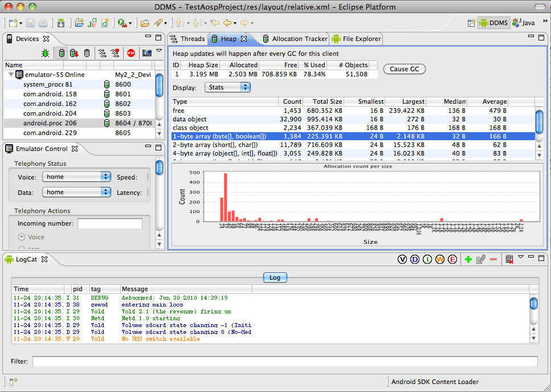Click the LogCat Filter input field

(285, 361)
